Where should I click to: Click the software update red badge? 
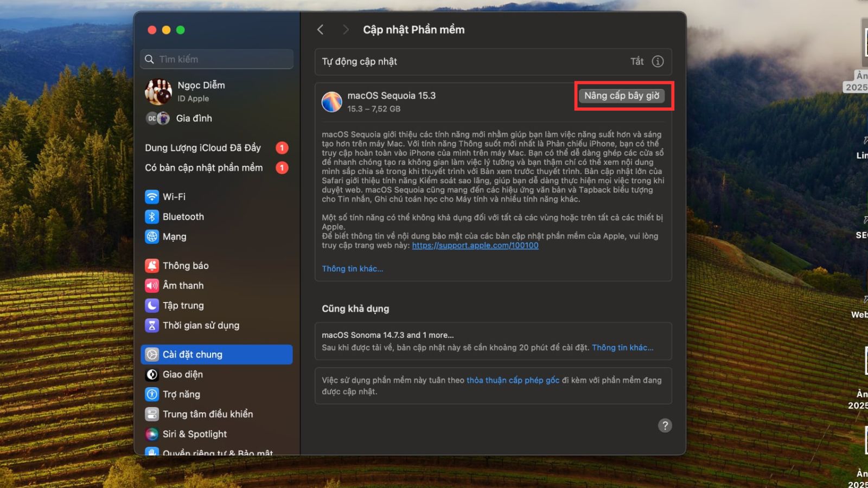(282, 168)
